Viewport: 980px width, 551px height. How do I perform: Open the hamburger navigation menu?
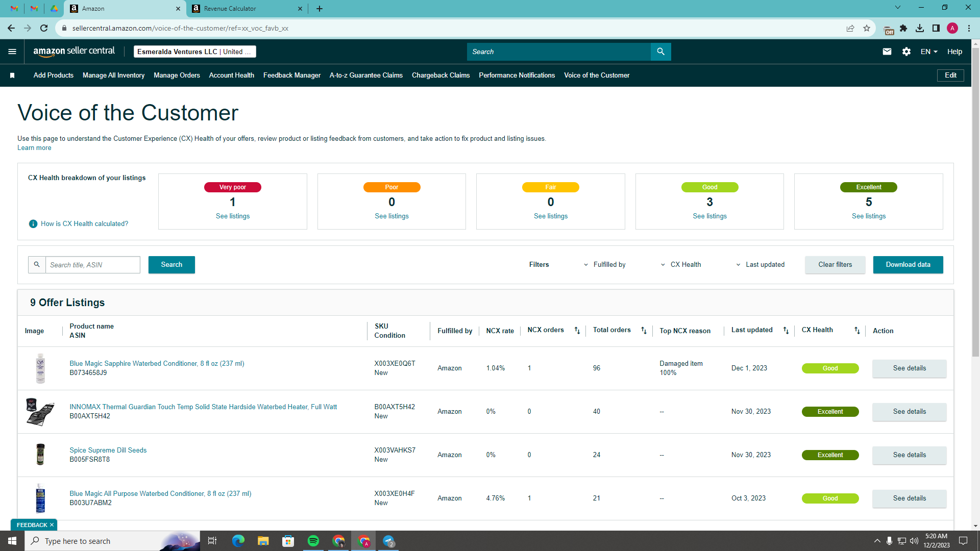pos(12,52)
